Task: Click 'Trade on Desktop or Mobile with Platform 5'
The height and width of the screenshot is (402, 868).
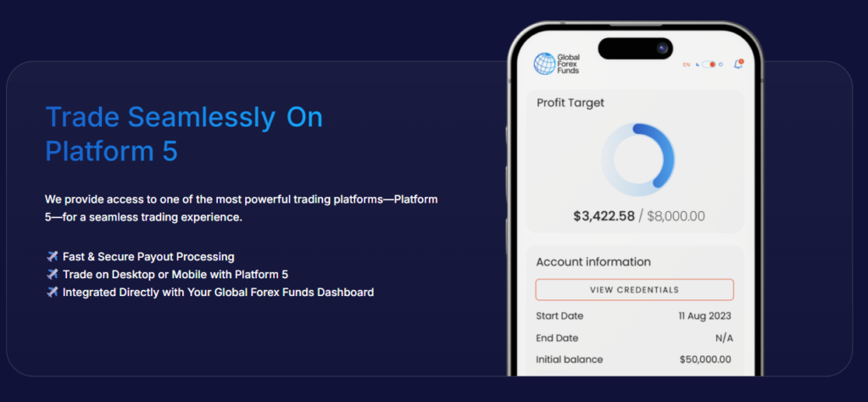Action: click(x=175, y=275)
